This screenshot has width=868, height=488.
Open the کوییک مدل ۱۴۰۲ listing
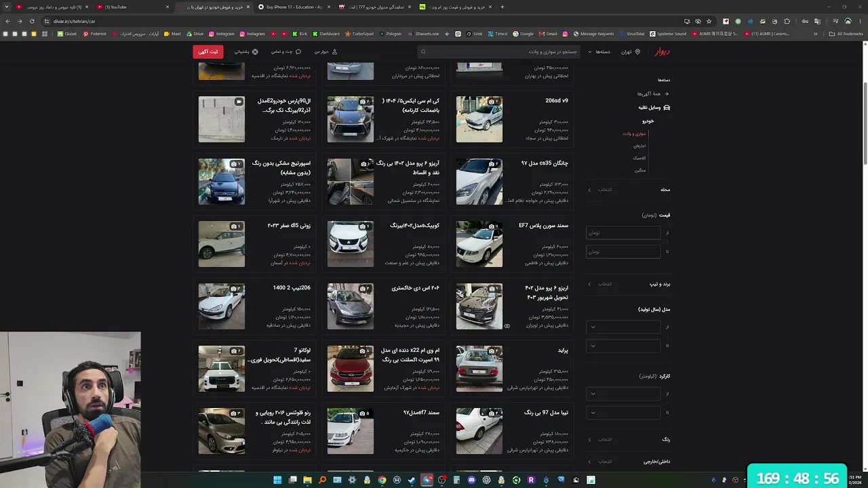tap(383, 244)
